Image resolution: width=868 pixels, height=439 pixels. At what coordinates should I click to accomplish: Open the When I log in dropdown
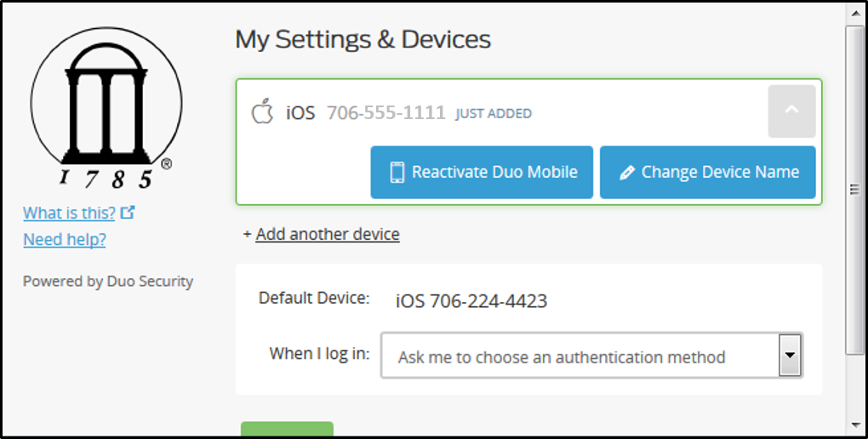tap(591, 356)
